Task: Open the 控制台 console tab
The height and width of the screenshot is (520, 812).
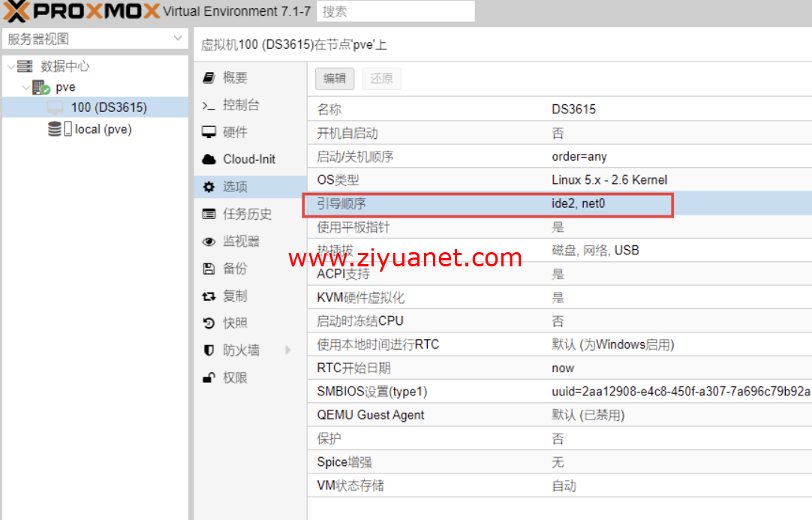Action: pyautogui.click(x=251, y=105)
